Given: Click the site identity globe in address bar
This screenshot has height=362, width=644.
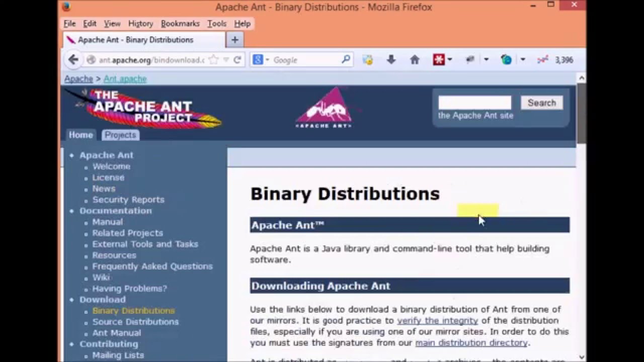Looking at the screenshot, I should 91,60.
